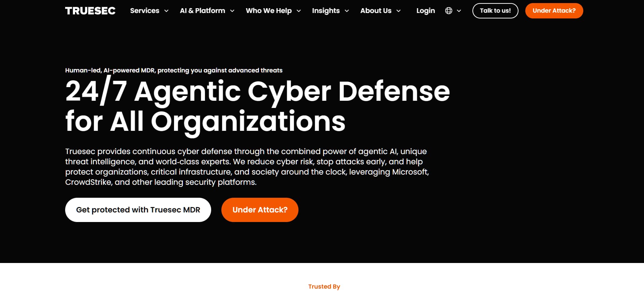Click the Talk to us! button
644x291 pixels.
tap(495, 11)
